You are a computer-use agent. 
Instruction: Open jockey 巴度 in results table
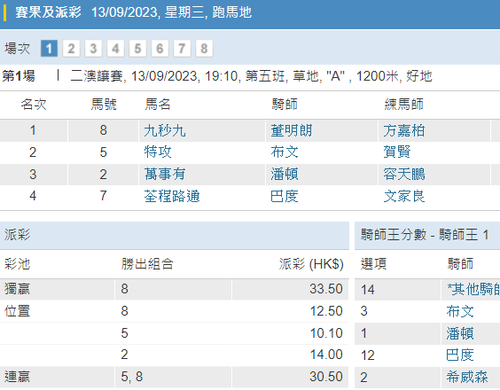pyautogui.click(x=284, y=196)
